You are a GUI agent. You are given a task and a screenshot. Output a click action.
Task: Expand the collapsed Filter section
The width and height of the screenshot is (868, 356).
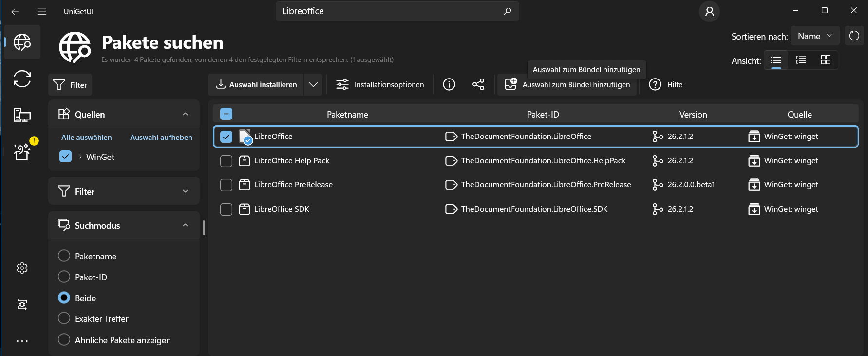click(x=124, y=191)
